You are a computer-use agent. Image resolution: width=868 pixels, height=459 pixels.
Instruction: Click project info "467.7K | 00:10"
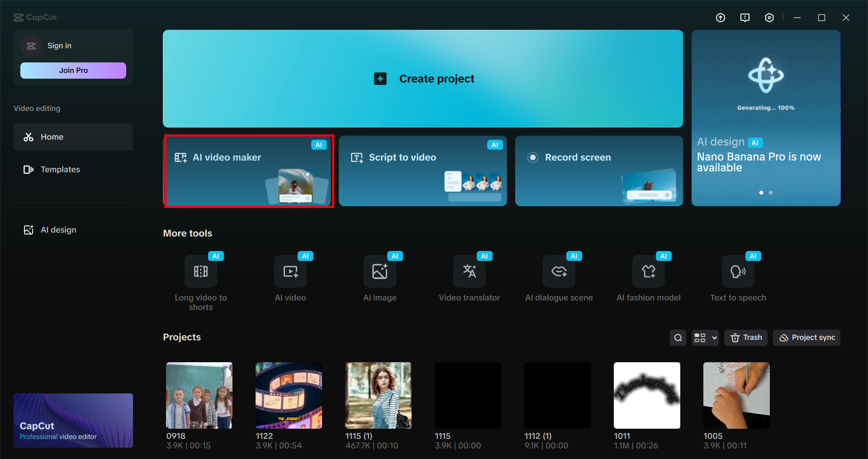click(372, 445)
